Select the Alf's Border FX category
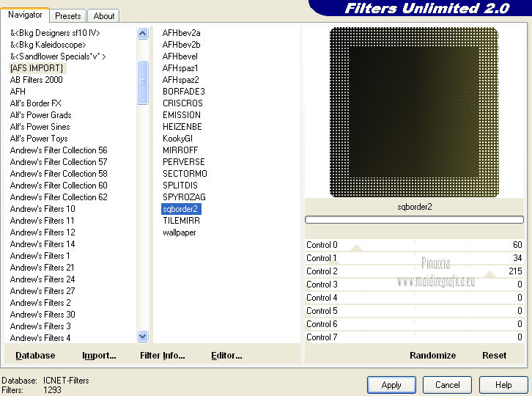Screen dimensions: 532x396 (x=36, y=103)
